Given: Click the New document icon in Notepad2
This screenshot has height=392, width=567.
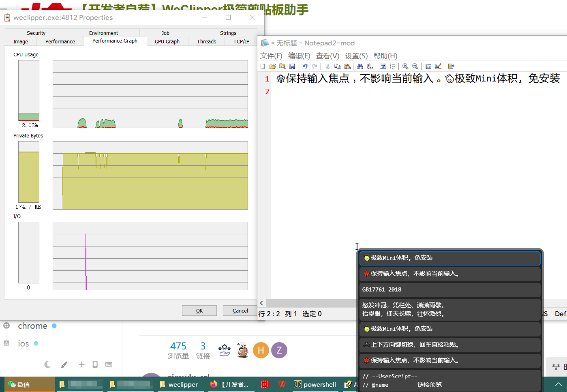Looking at the screenshot, I should coord(263,66).
